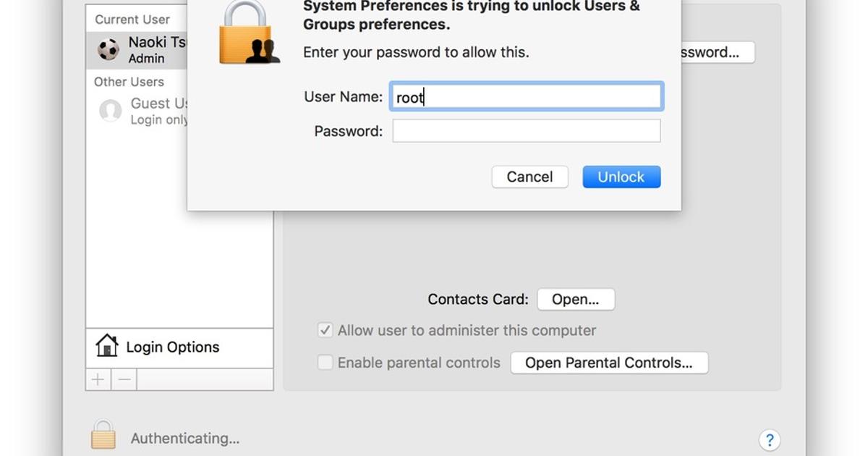Toggle Allow user to administer this computer
This screenshot has height=456, width=868.
325,330
